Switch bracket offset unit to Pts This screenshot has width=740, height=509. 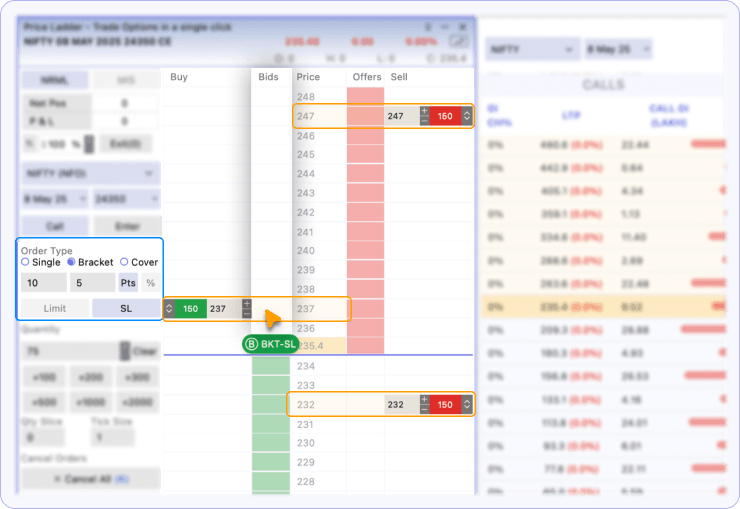(128, 283)
